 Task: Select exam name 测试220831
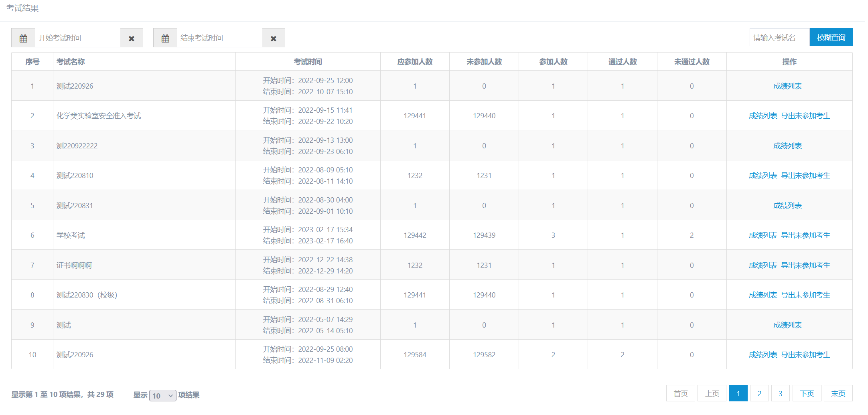tap(75, 205)
